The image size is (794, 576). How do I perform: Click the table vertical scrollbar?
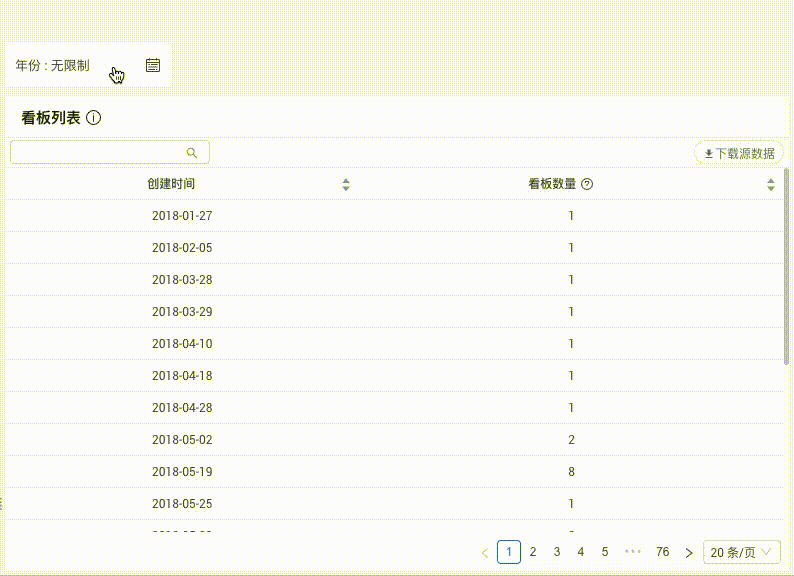[x=787, y=265]
